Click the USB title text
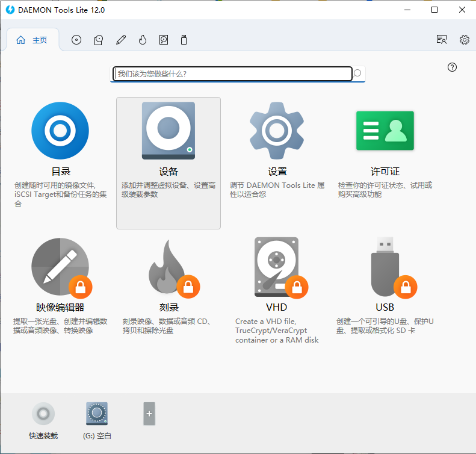Viewport: 476px width, 454px height. pyautogui.click(x=385, y=307)
